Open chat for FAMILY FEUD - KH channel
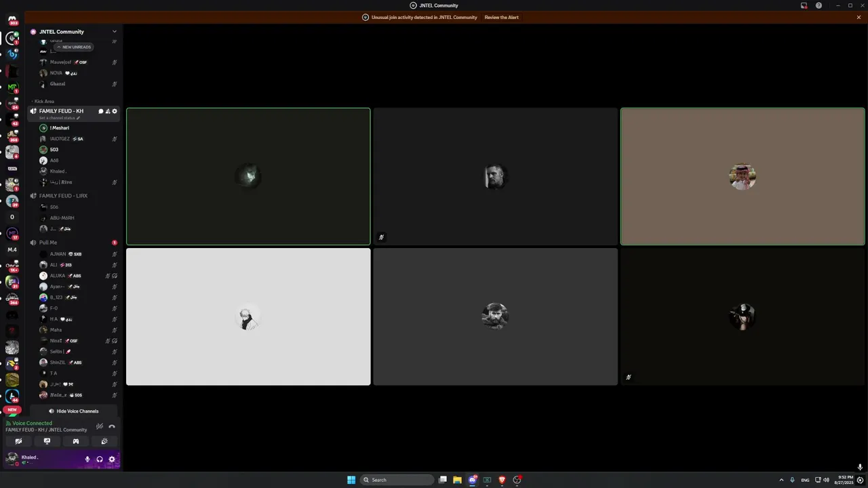Screen dimensions: 868x488 [x=100, y=111]
